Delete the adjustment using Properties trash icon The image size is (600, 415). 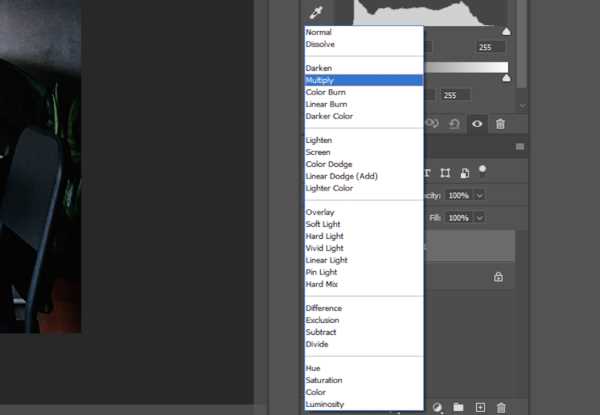pyautogui.click(x=500, y=124)
